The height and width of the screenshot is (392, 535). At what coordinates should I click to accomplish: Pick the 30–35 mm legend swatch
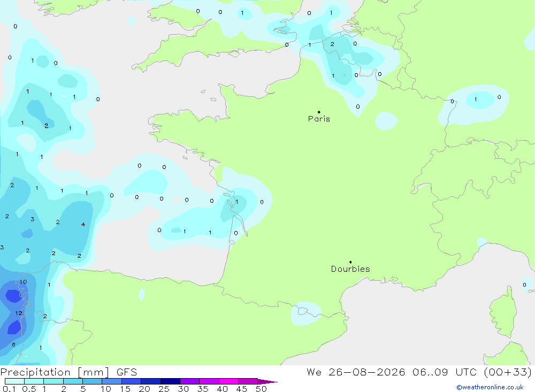pyautogui.click(x=190, y=381)
